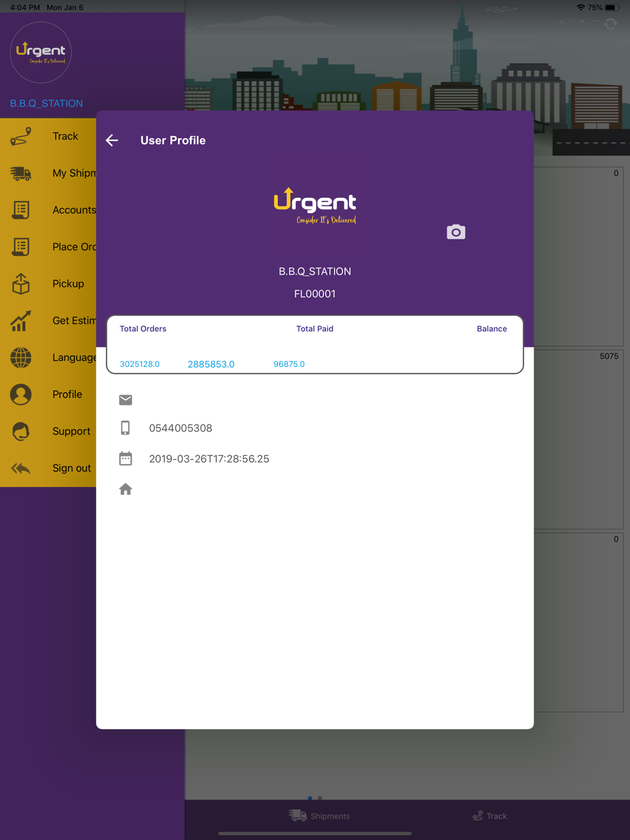The image size is (630, 840).
Task: Open My Shipments menu entry
Action: pos(48,173)
